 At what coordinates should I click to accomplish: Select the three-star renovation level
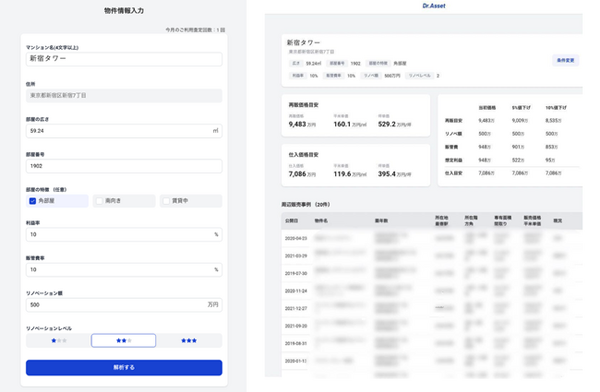[x=189, y=340]
